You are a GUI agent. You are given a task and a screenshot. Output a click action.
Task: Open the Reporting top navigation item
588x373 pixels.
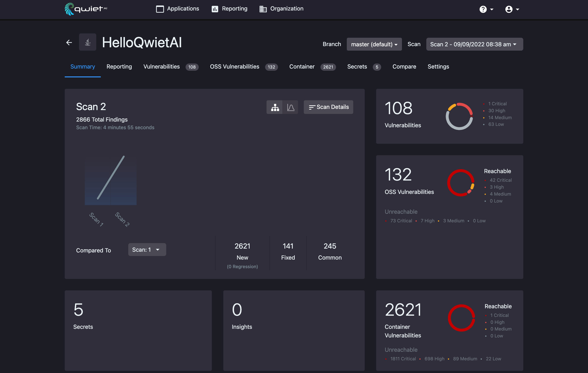click(x=229, y=9)
